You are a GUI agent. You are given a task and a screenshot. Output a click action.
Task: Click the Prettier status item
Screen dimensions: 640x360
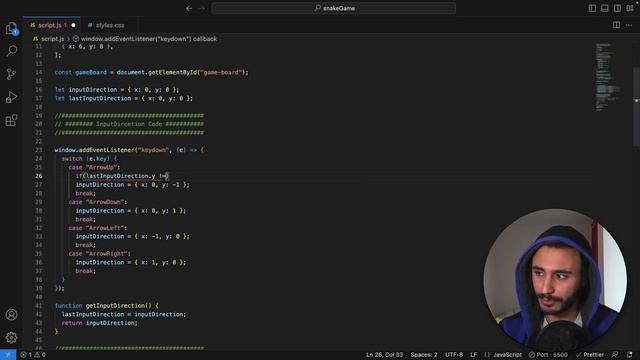(x=589, y=355)
